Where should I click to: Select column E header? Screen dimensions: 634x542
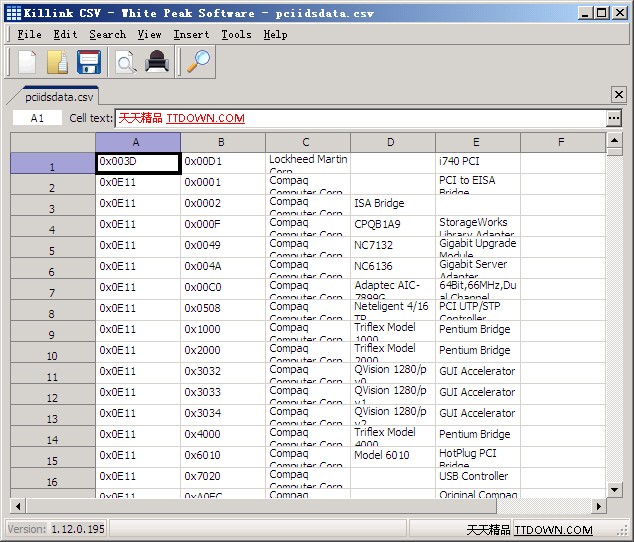point(478,142)
